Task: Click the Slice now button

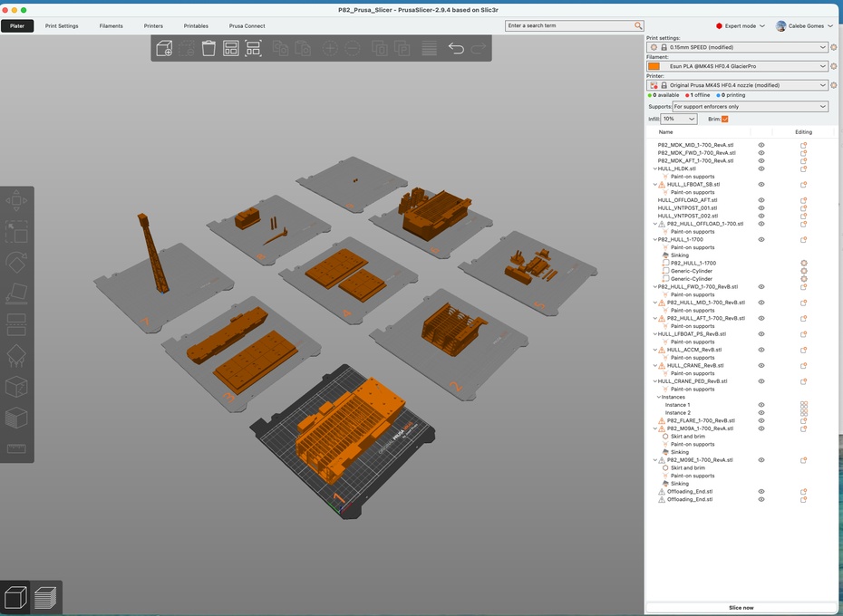Action: (x=741, y=608)
